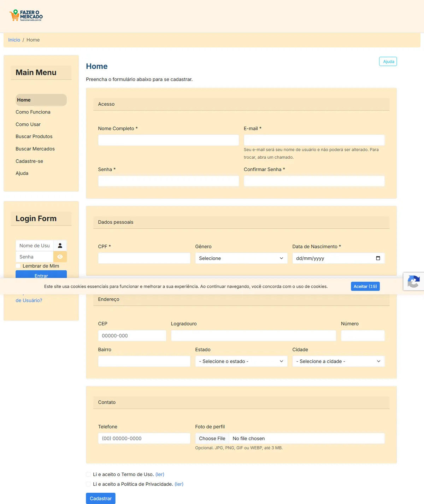Focus the Confirmar Senha input field
The image size is (424, 504).
click(314, 181)
